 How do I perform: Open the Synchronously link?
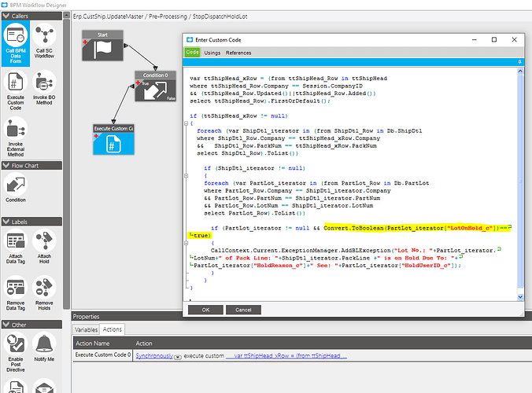(x=154, y=356)
